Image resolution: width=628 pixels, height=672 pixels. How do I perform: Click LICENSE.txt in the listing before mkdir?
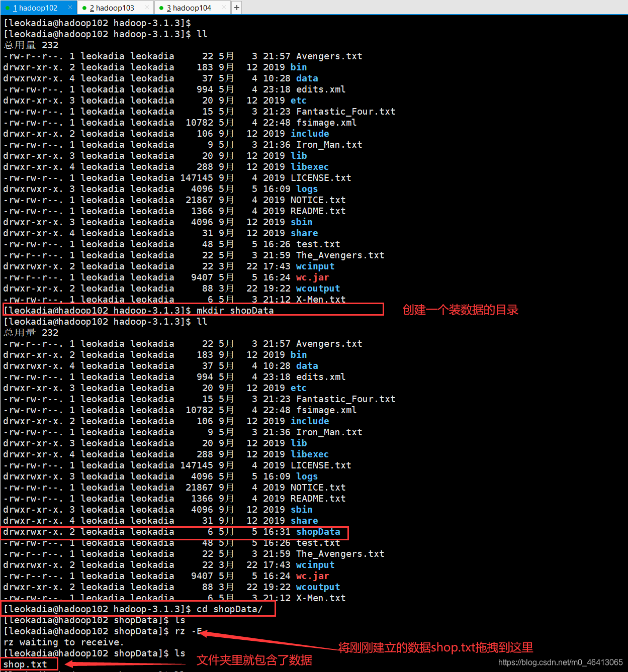[x=321, y=177]
